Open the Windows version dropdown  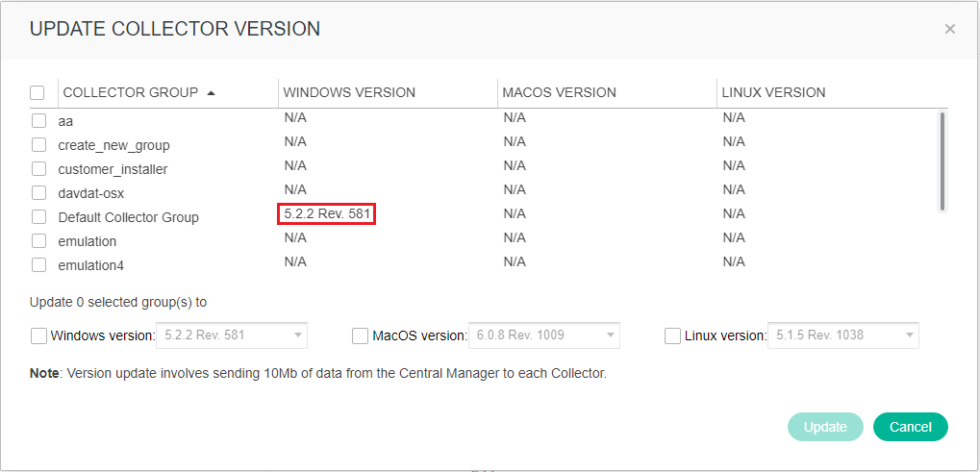(233, 335)
